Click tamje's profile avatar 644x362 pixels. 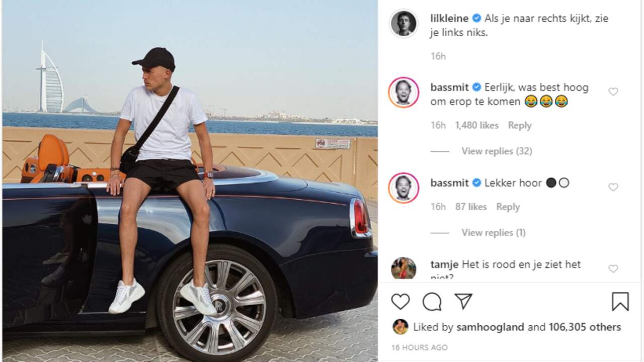404,268
